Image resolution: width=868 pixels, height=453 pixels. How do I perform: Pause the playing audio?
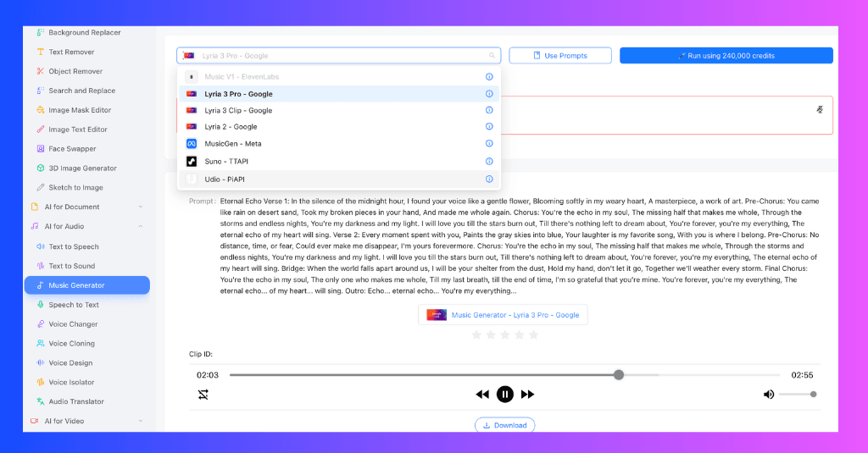point(505,395)
